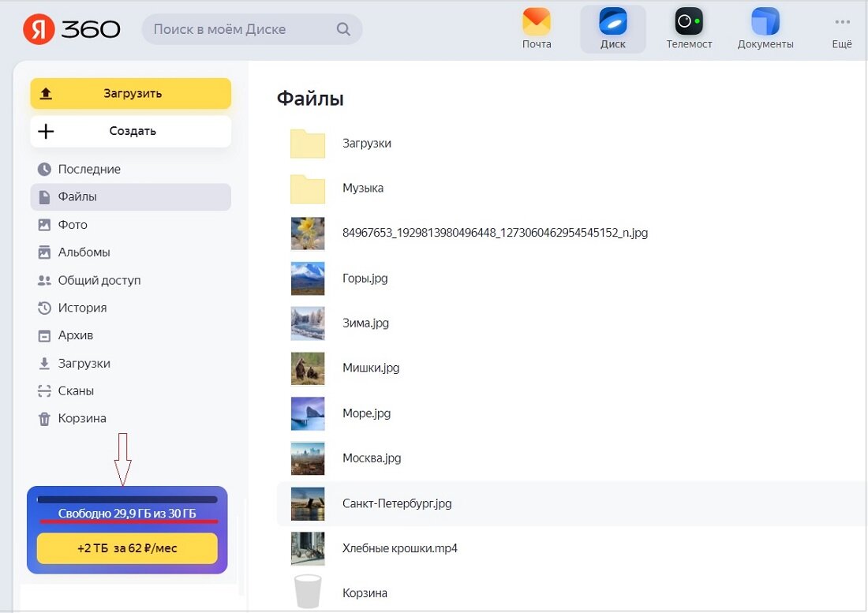Click the Корзина label in file list

click(x=365, y=593)
